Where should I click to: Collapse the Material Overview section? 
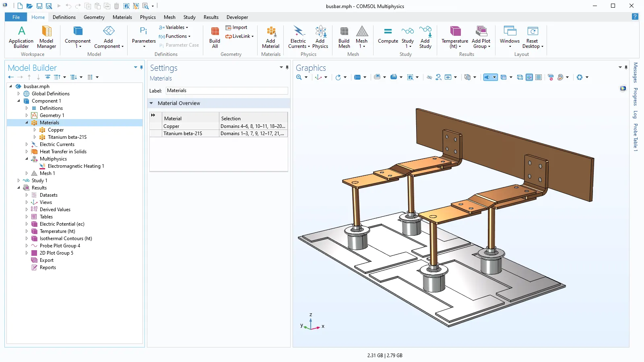coord(152,103)
